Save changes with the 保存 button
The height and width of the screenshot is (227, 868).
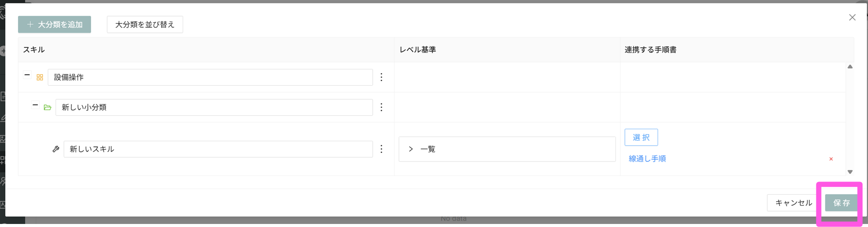841,203
